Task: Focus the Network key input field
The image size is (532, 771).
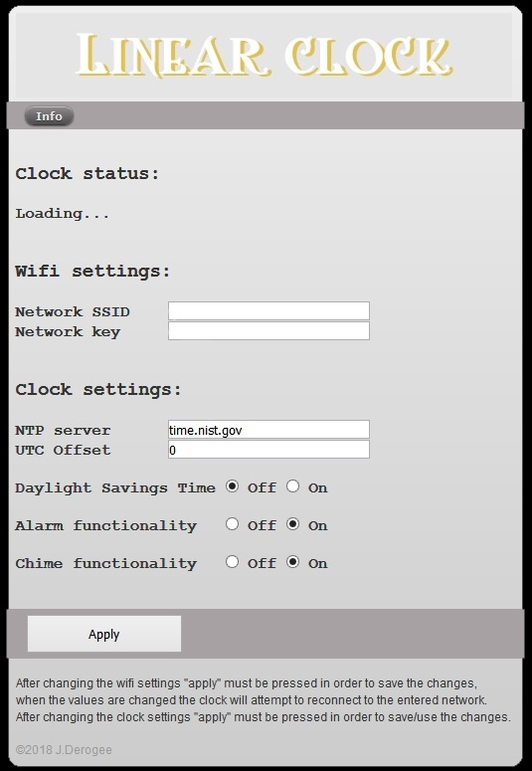Action: tap(268, 331)
